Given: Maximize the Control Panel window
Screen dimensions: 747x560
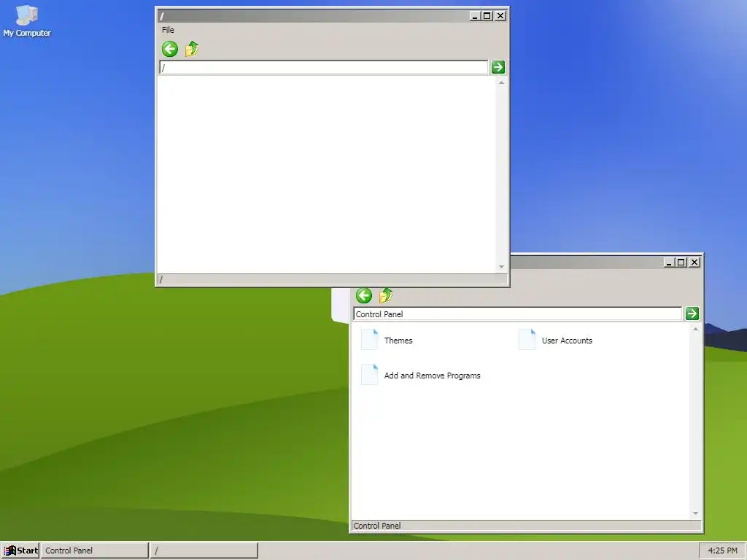Looking at the screenshot, I should tap(681, 262).
